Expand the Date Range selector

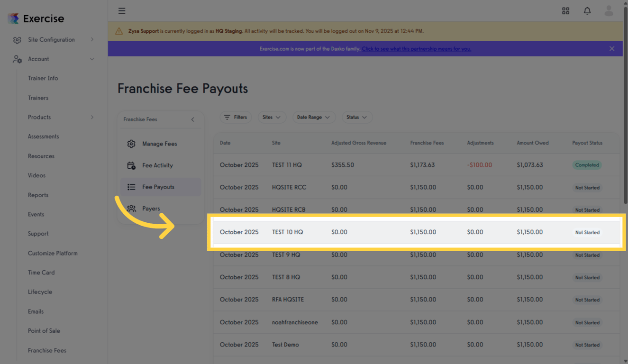coord(314,117)
